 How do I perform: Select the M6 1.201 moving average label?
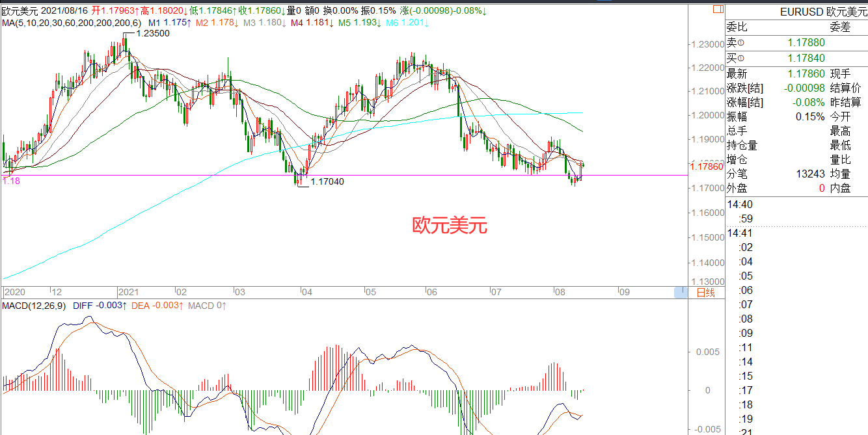click(x=407, y=23)
